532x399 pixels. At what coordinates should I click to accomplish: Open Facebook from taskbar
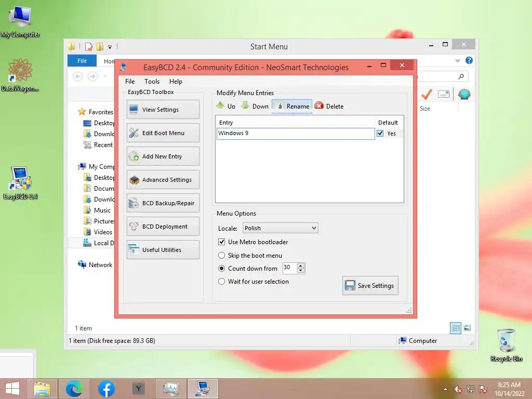[x=106, y=389]
